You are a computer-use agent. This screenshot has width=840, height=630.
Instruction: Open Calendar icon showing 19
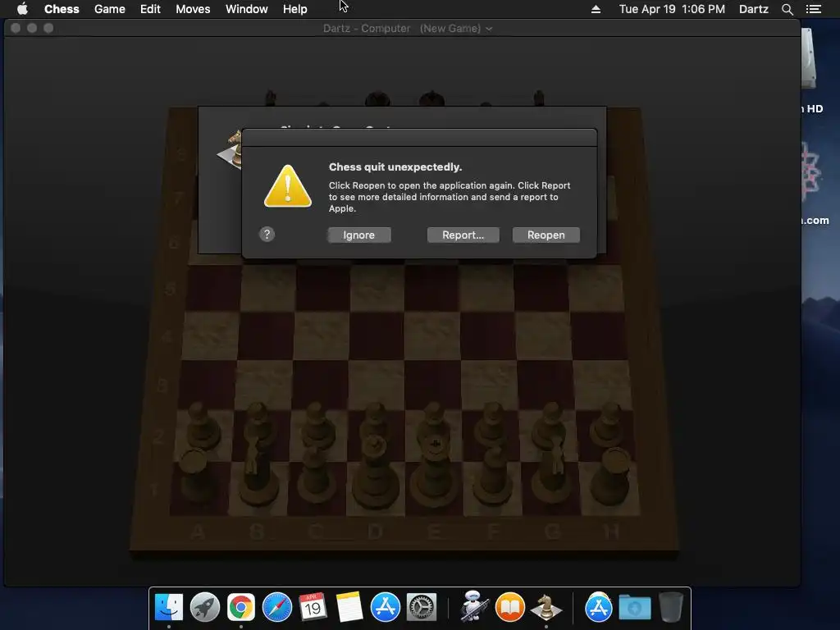click(x=313, y=607)
